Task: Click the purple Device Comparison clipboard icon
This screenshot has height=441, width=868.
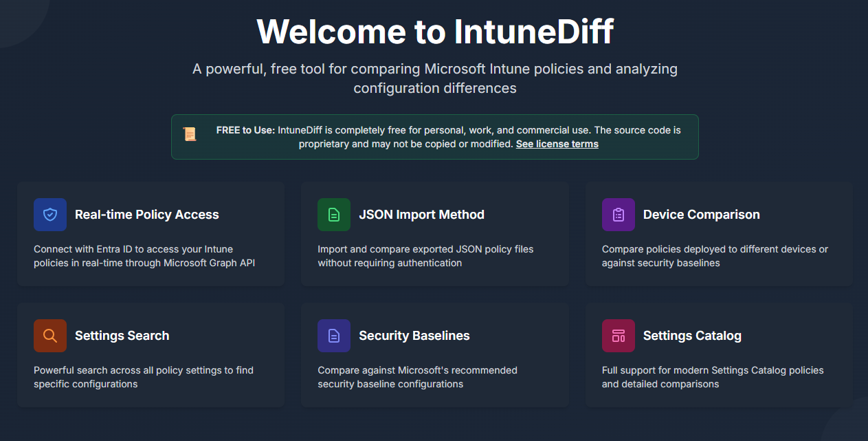Action: click(618, 215)
